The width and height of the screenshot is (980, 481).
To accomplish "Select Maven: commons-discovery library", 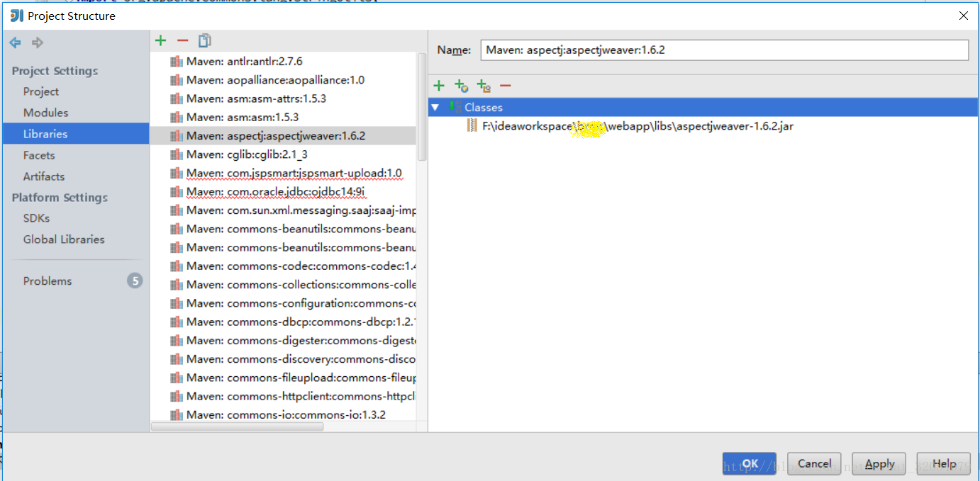I will (x=301, y=358).
